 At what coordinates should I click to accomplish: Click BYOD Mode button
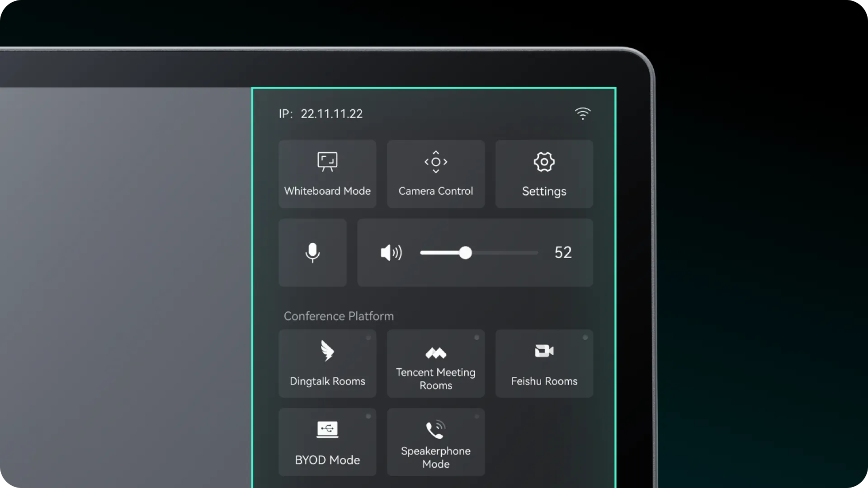(327, 442)
